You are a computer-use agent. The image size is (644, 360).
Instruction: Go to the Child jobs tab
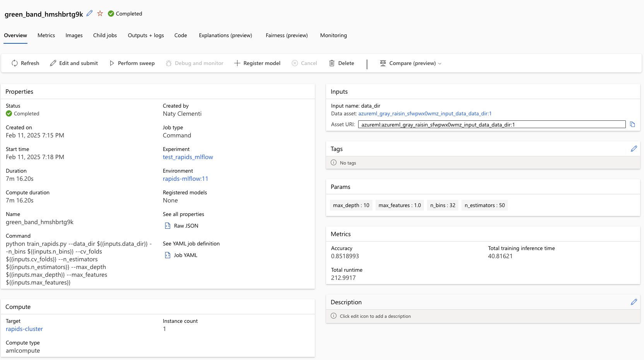pyautogui.click(x=105, y=35)
